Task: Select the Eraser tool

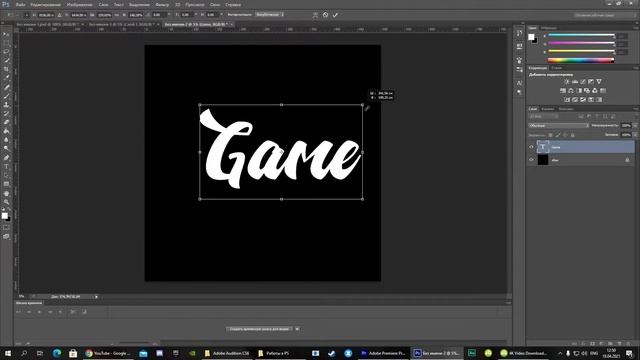Action: 6,122
